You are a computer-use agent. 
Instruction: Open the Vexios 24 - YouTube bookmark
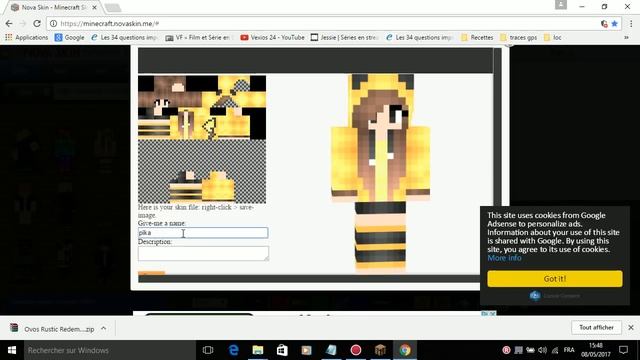(272, 38)
